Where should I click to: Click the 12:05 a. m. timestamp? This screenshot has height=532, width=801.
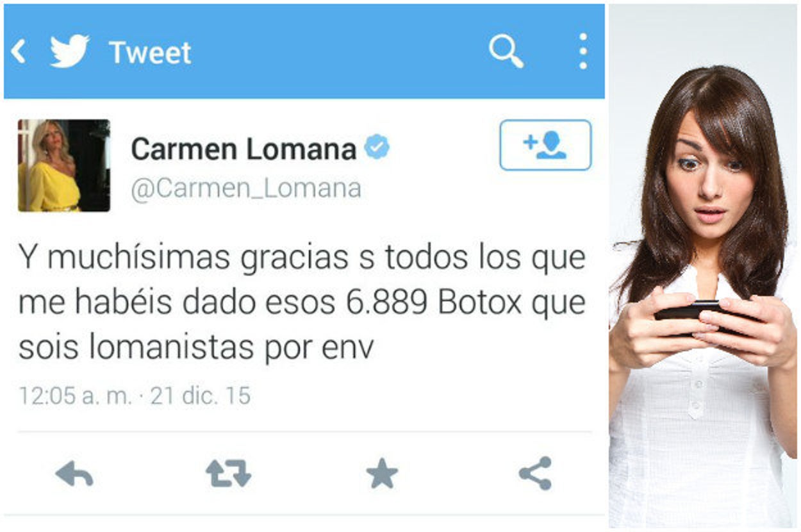coord(74,395)
